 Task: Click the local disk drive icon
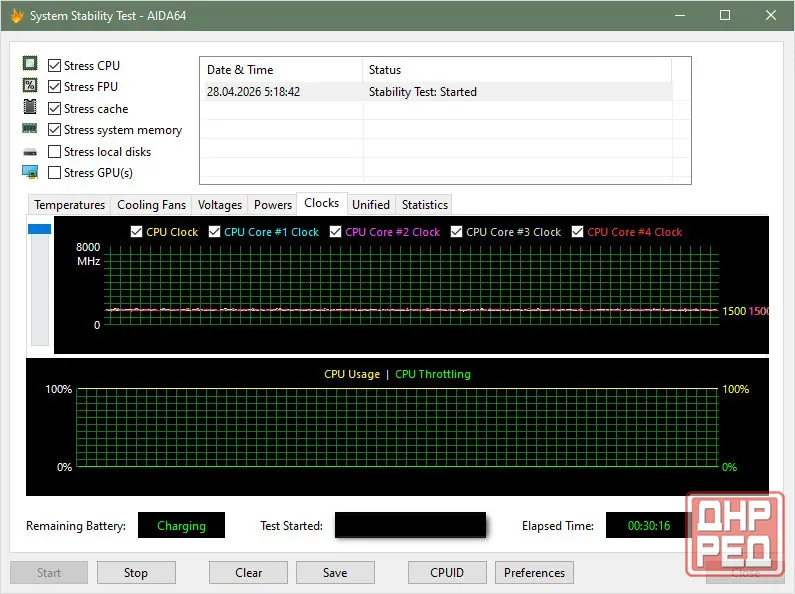[x=30, y=152]
